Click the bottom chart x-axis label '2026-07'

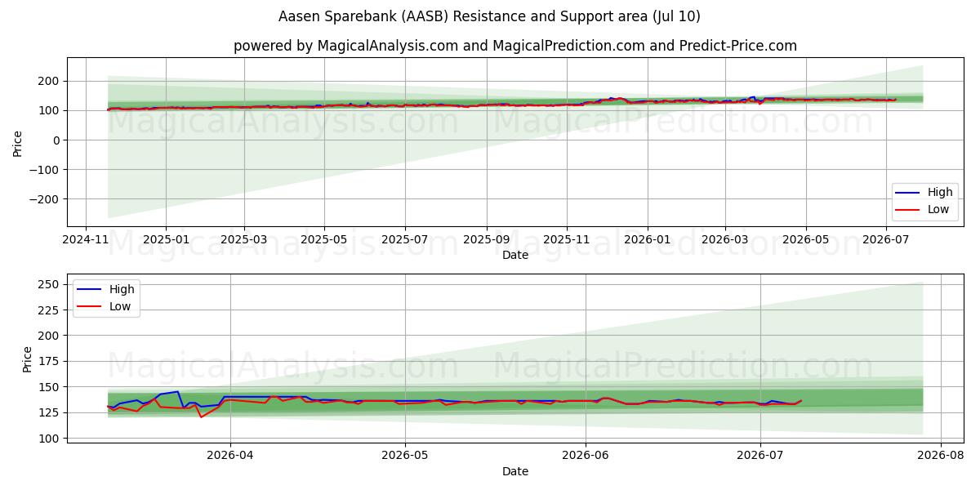[760, 457]
